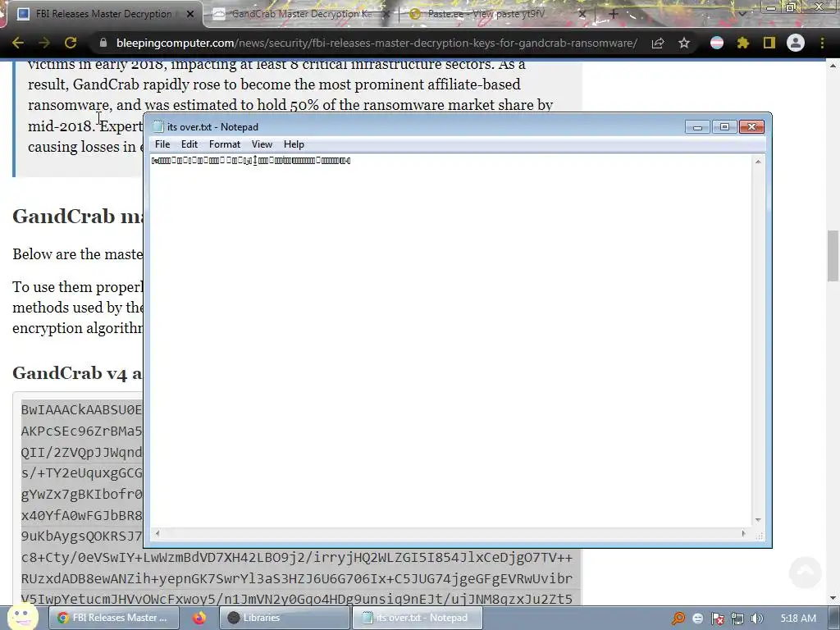Viewport: 840px width, 630px height.
Task: Click the page scrollbar up arrow
Action: pyautogui.click(x=833, y=66)
